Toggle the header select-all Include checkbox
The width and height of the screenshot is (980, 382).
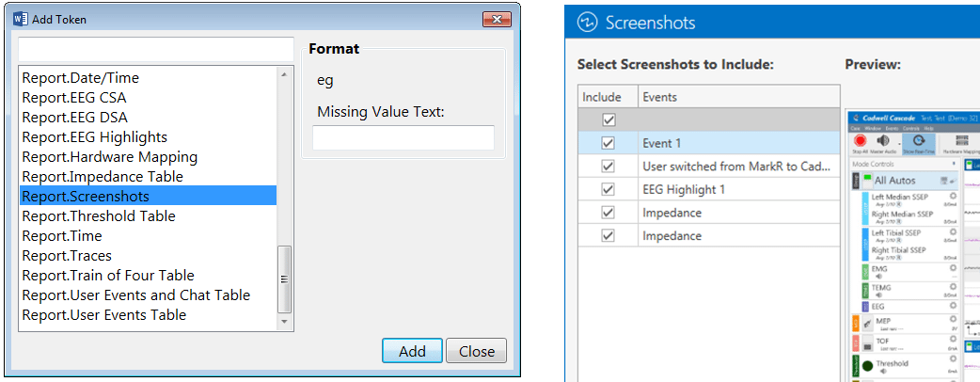coord(609,119)
